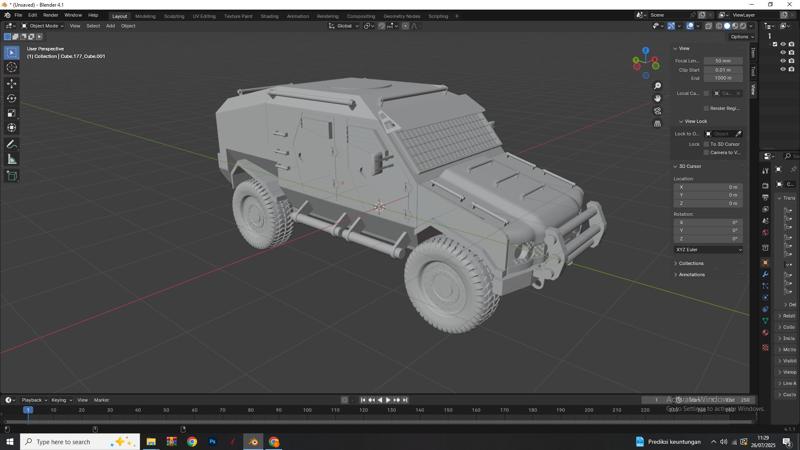800x450 pixels.
Task: Toggle snapping magnet in header
Action: point(382,26)
